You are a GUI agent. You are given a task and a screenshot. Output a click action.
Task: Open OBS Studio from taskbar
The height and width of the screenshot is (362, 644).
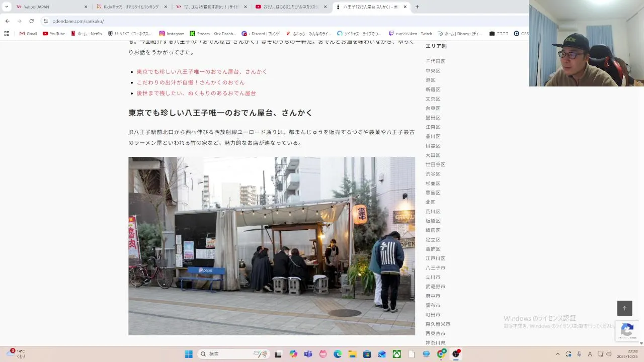click(x=456, y=354)
